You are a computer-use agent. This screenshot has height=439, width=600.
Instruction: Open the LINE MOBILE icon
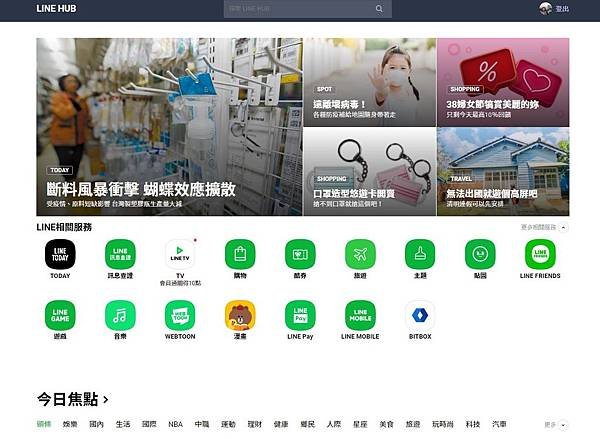click(360, 315)
